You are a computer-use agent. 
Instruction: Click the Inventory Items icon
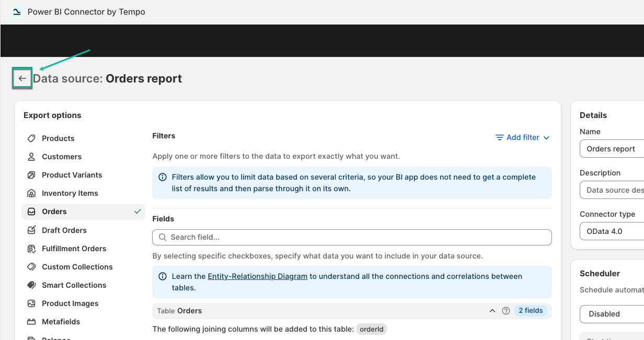pos(31,193)
